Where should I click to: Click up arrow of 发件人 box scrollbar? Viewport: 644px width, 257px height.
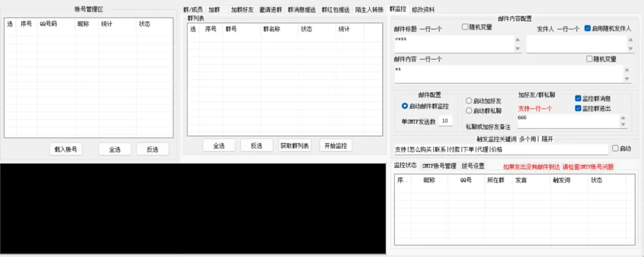[630, 40]
